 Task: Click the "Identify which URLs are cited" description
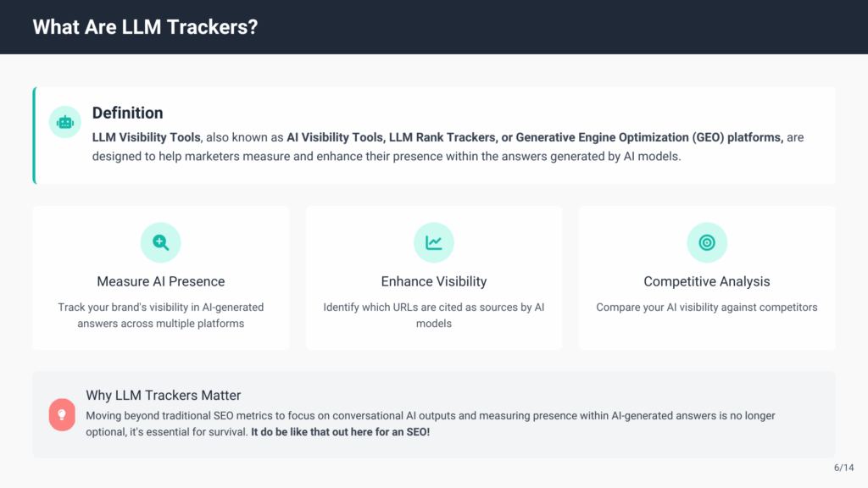click(x=434, y=315)
